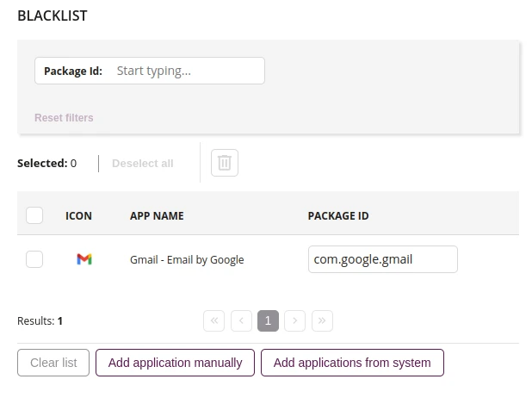
Task: Click Gmail - Email by Google text
Action: tap(187, 260)
